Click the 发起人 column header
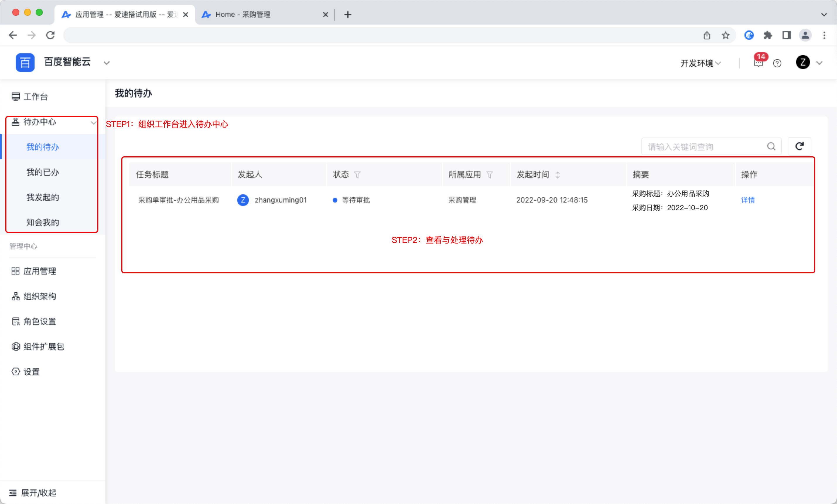The height and width of the screenshot is (504, 837). tap(250, 174)
